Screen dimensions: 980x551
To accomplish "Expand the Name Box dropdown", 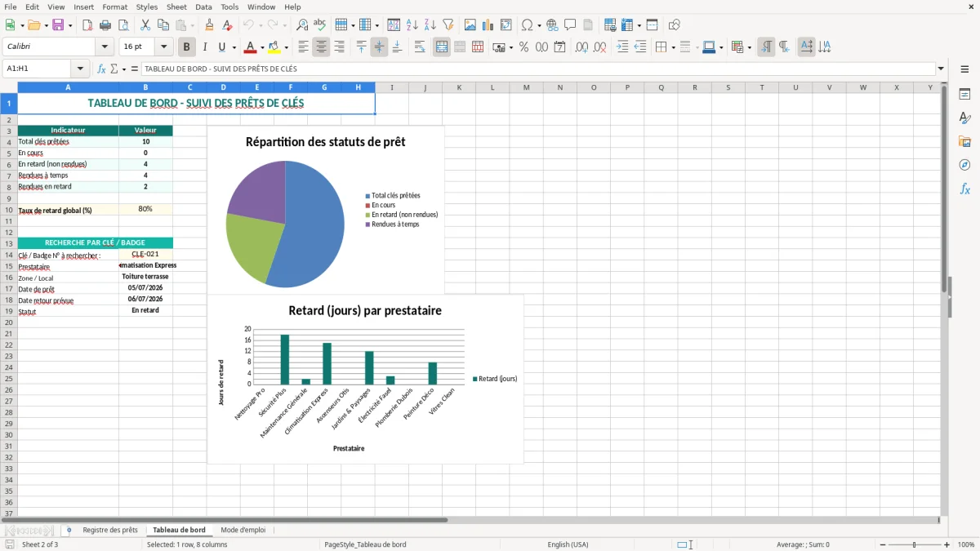I will click(x=80, y=69).
